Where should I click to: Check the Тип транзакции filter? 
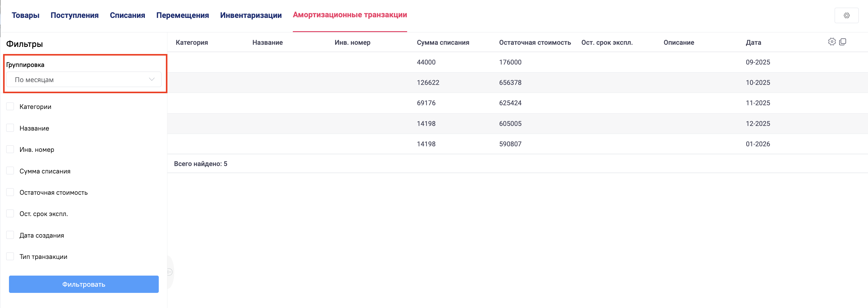(x=10, y=256)
